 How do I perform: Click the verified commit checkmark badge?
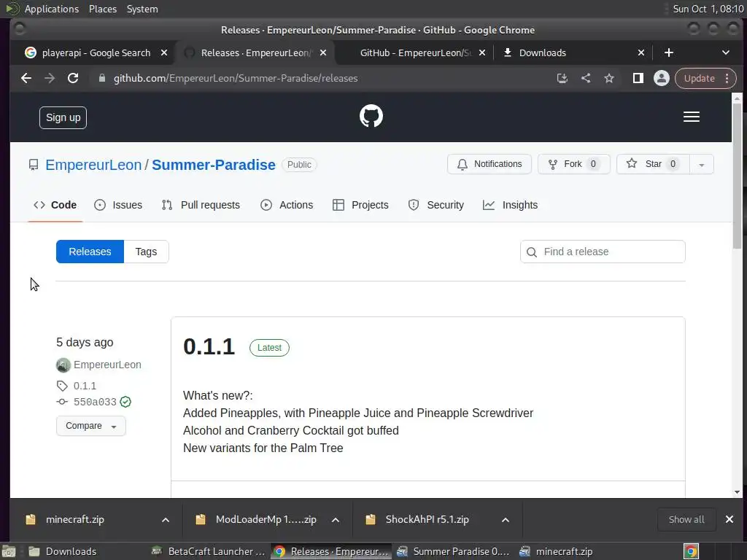pos(125,402)
